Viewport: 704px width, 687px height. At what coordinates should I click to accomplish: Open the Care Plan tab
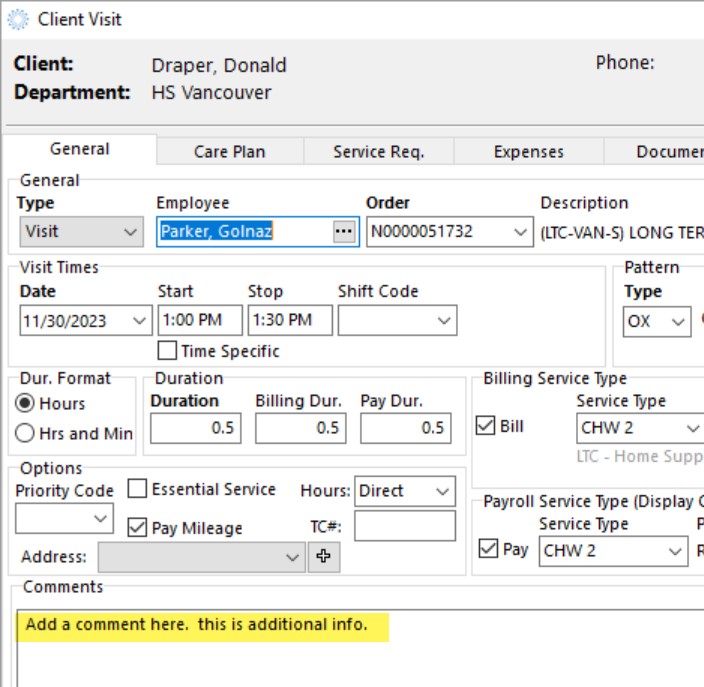(x=229, y=152)
